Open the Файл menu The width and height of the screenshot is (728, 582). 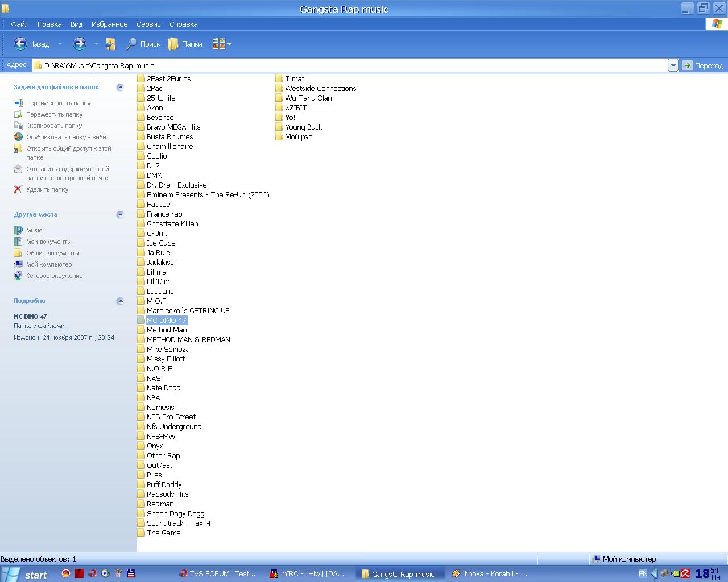20,24
